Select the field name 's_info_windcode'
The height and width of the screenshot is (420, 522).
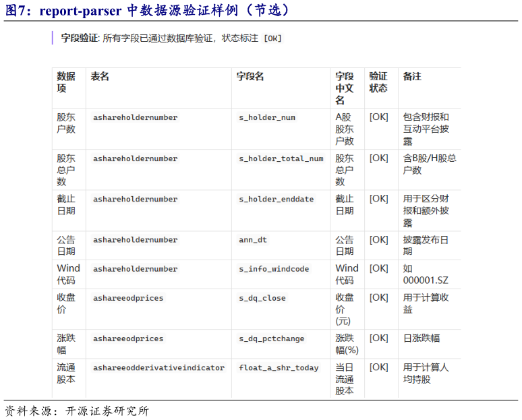click(274, 269)
